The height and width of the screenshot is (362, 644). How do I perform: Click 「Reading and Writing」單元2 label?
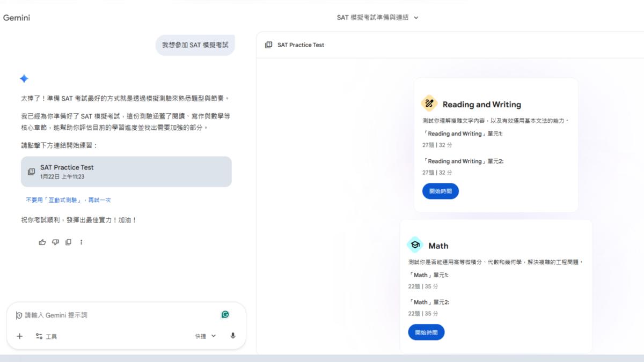click(x=463, y=161)
